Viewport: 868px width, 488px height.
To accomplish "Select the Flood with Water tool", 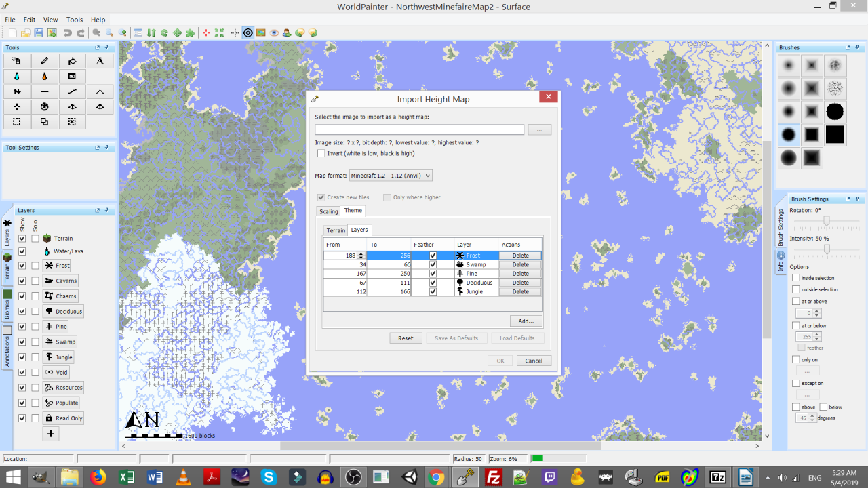I will coord(17,77).
